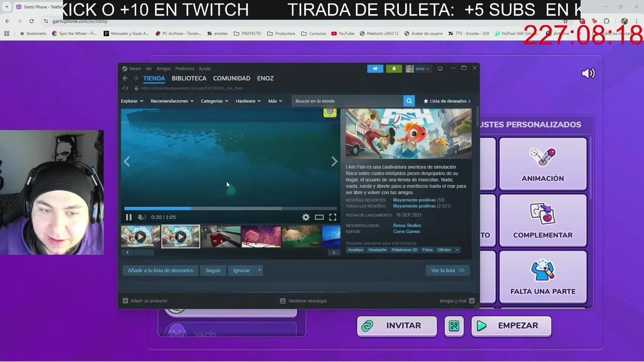Show previous media with left arrow

[x=127, y=161]
